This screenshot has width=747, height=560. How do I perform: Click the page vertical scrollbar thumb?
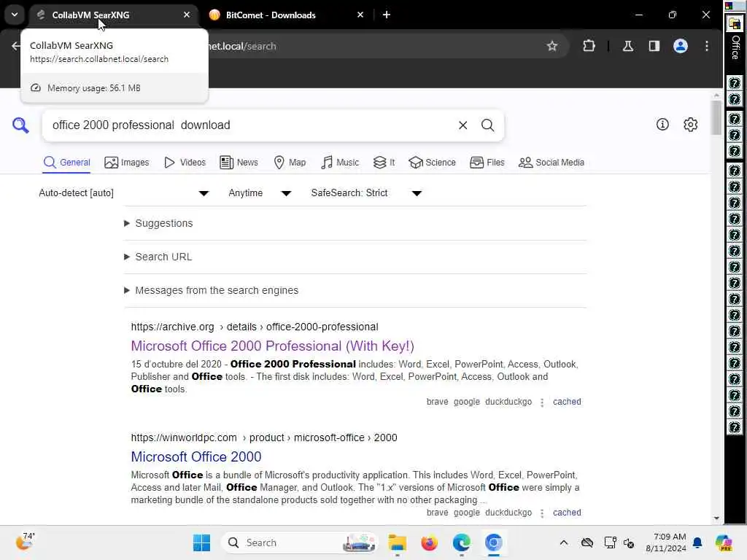point(716,117)
